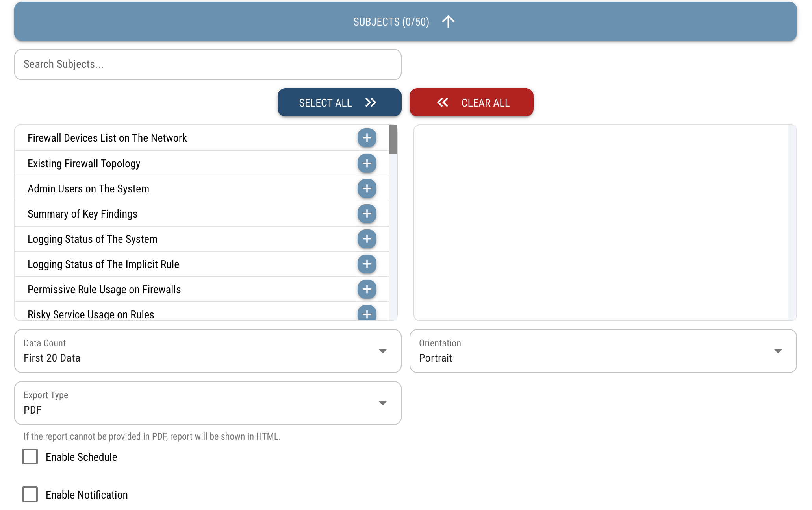This screenshot has height=510, width=812.
Task: Add Logging Status of The System subject
Action: 367,239
